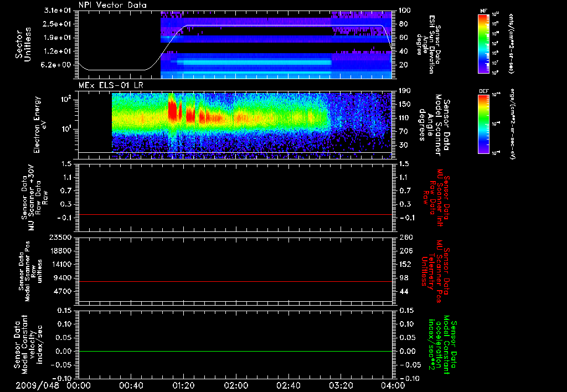Click the 2.5e+01 sector tick value
Screen dimensions: 567x392
pyautogui.click(x=58, y=24)
